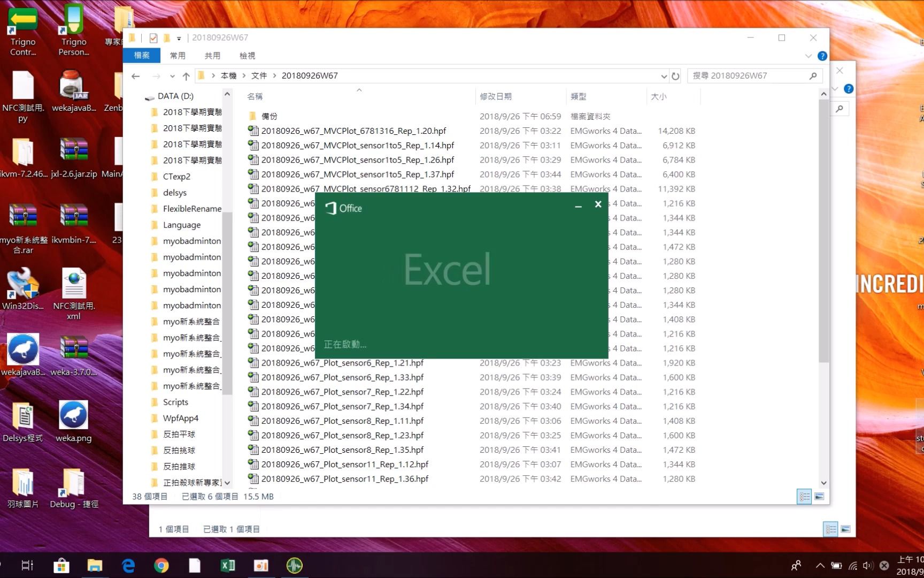Expand the breadcrumb arrow after 文件
Screen dimensions: 924x578
click(x=275, y=76)
